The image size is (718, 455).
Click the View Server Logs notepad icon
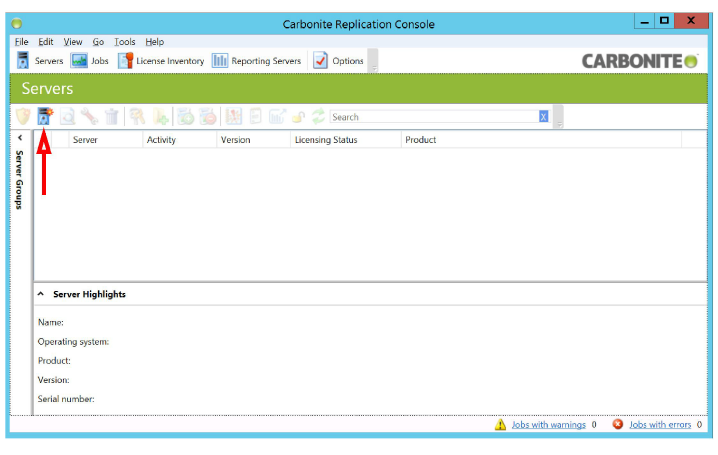click(x=256, y=116)
